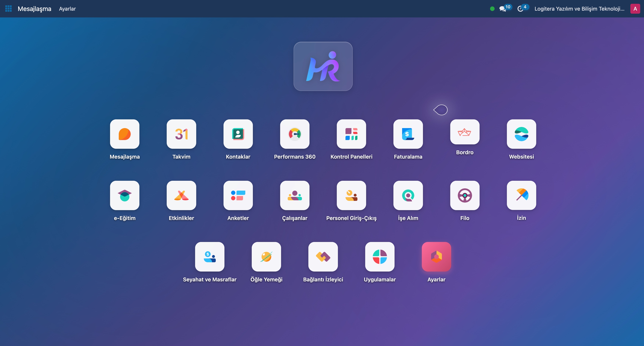Screen dimensions: 644x346
Task: Open the İşe Alım recruitment app
Action: point(408,195)
